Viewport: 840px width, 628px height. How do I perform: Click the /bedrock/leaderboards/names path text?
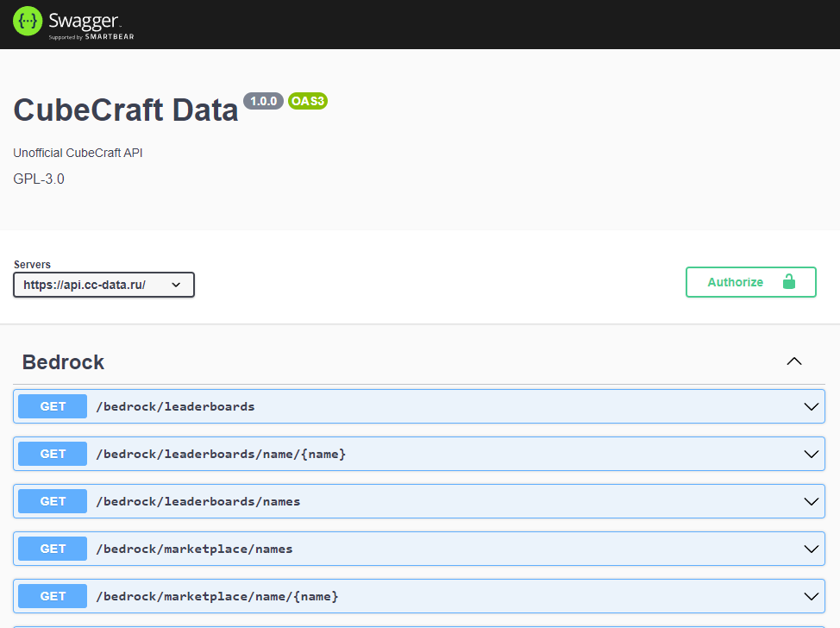click(x=198, y=501)
